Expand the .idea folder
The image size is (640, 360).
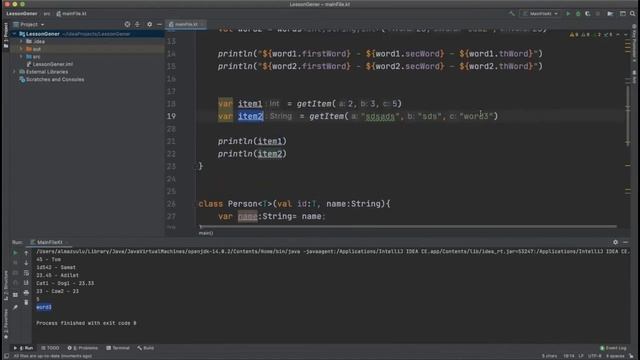pyautogui.click(x=21, y=41)
